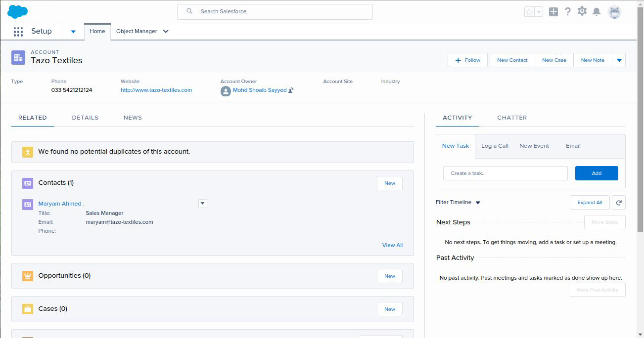Click the favorites star icon

point(529,12)
